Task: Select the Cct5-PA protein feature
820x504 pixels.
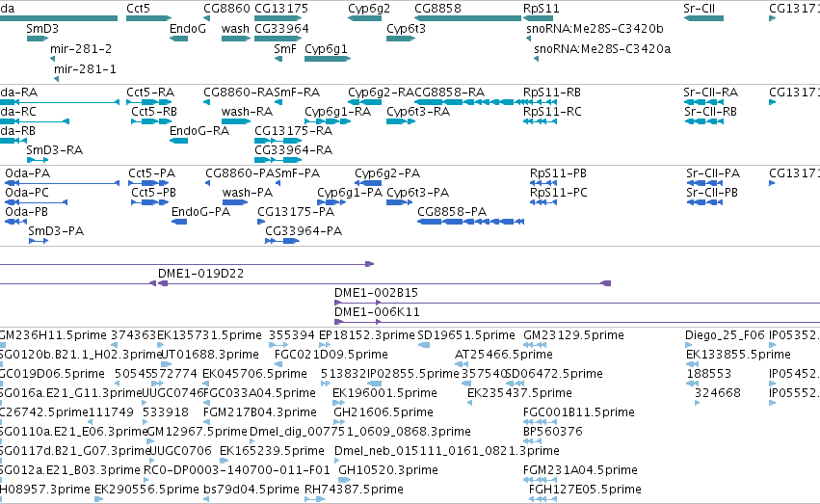Action: pos(148,183)
